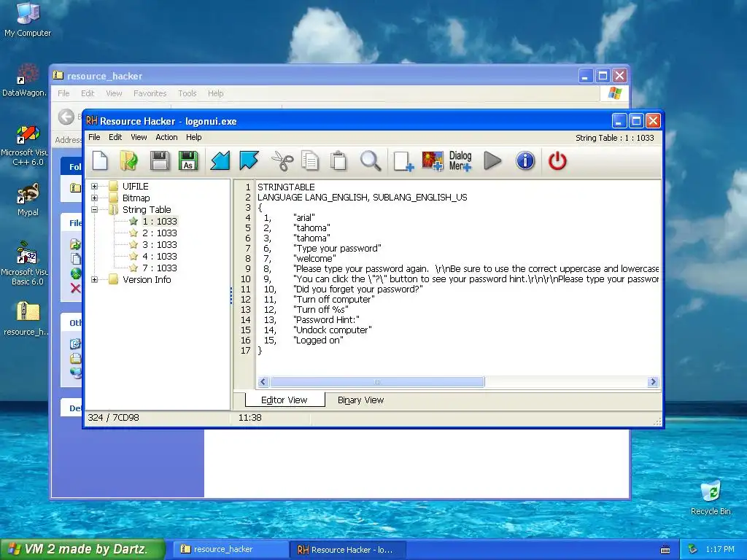The image size is (747, 560).
Task: Compile script with the gray play arrow
Action: coord(492,161)
